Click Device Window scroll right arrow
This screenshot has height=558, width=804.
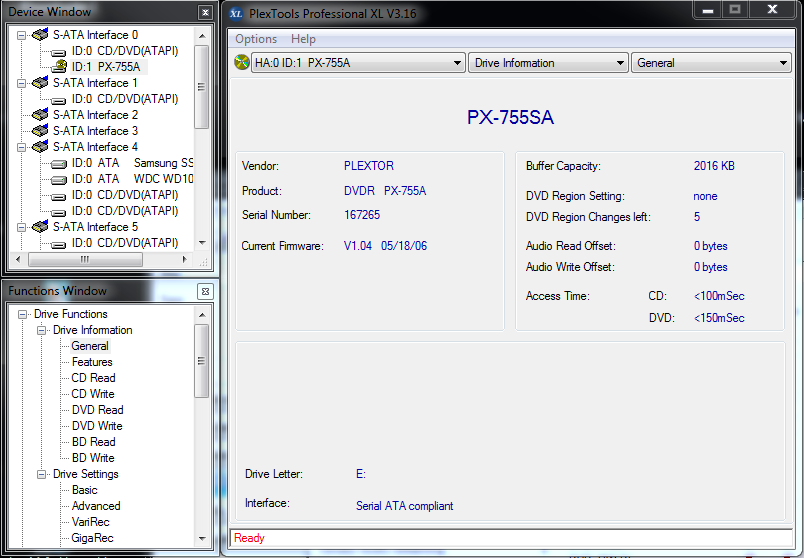pos(185,260)
